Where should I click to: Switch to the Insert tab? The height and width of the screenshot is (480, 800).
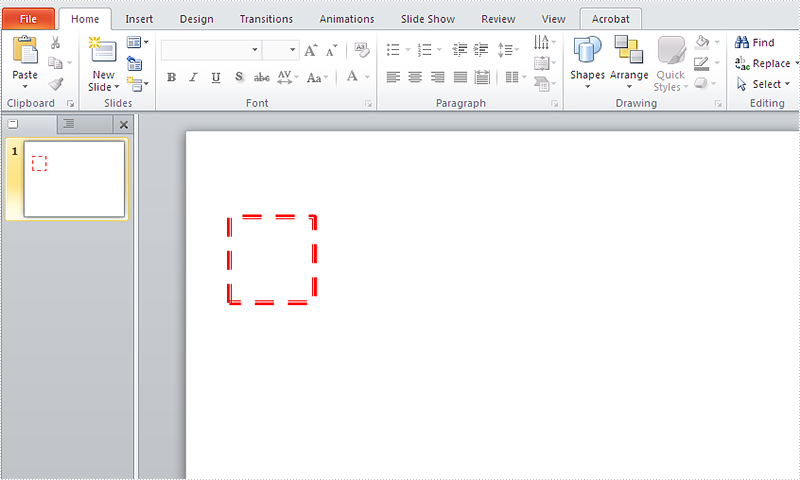[x=139, y=19]
